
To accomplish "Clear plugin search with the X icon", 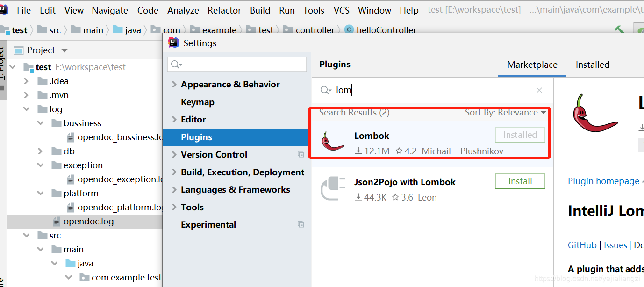I will pyautogui.click(x=539, y=90).
